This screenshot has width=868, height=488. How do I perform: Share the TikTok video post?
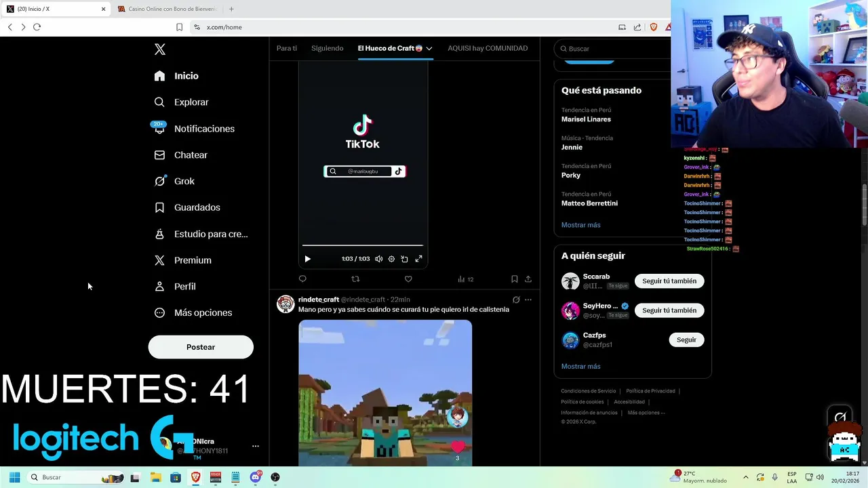click(528, 279)
